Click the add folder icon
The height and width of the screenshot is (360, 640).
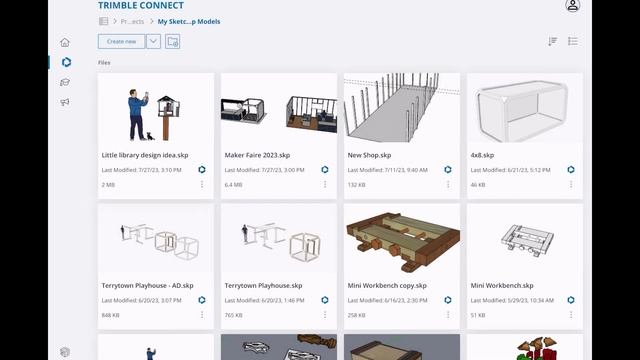coord(173,42)
